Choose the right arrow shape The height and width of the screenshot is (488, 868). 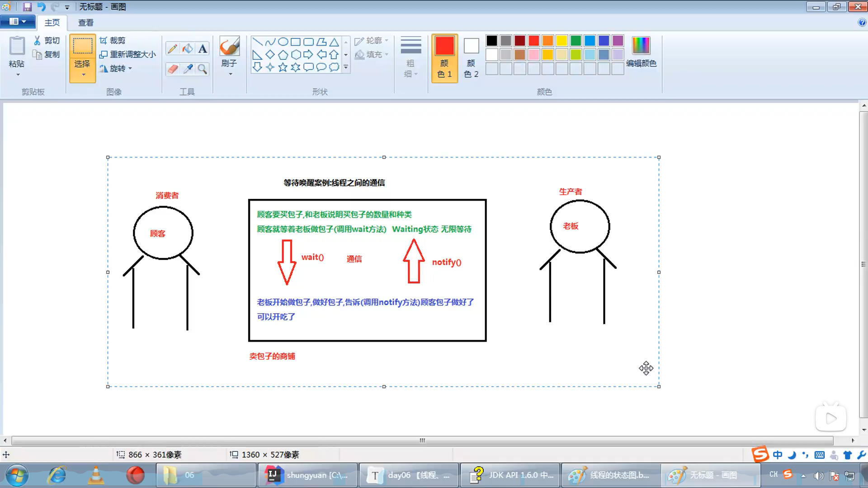coord(308,55)
